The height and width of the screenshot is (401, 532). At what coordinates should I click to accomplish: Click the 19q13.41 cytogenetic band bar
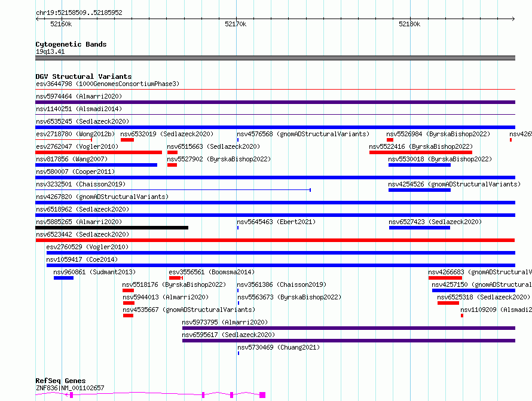(275, 58)
